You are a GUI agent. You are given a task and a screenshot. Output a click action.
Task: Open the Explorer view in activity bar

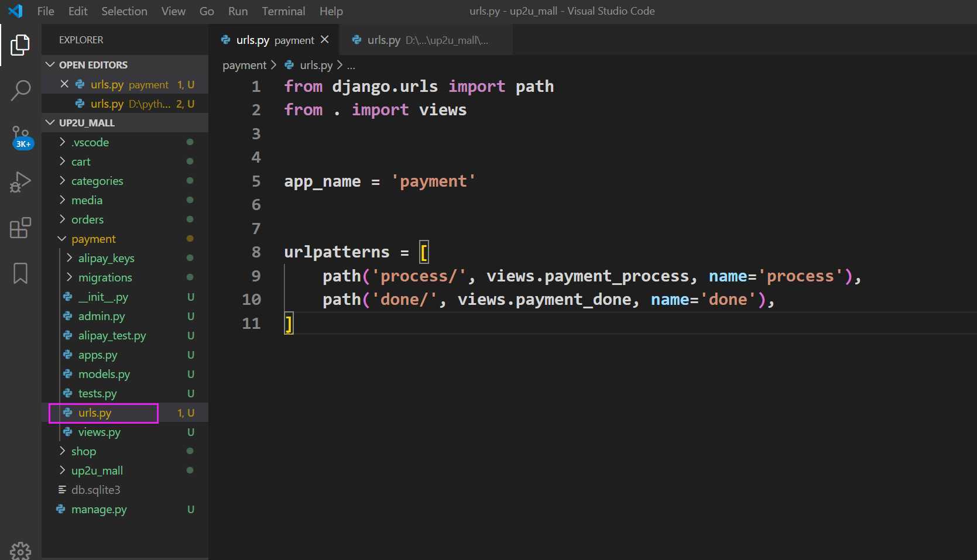click(20, 45)
